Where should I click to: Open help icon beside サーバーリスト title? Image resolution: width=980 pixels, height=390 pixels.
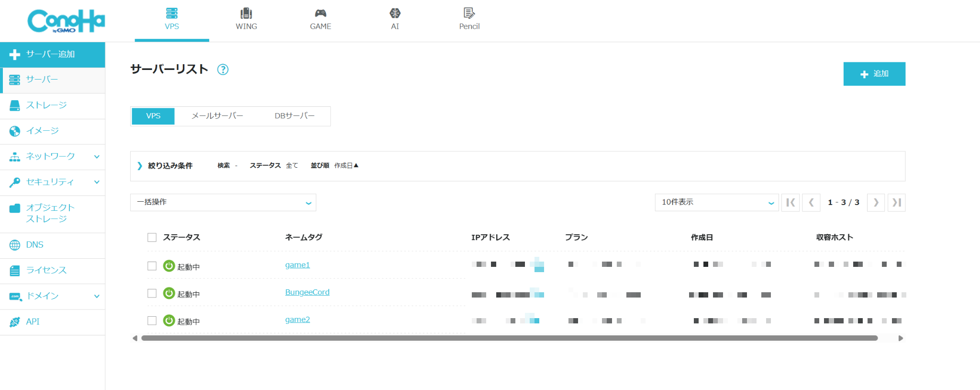[x=223, y=69]
